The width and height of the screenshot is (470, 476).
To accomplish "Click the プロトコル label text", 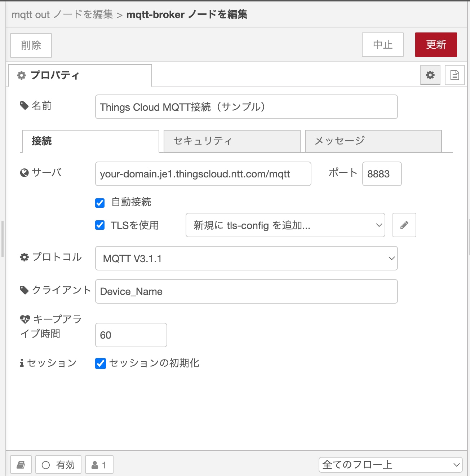I will tap(57, 257).
